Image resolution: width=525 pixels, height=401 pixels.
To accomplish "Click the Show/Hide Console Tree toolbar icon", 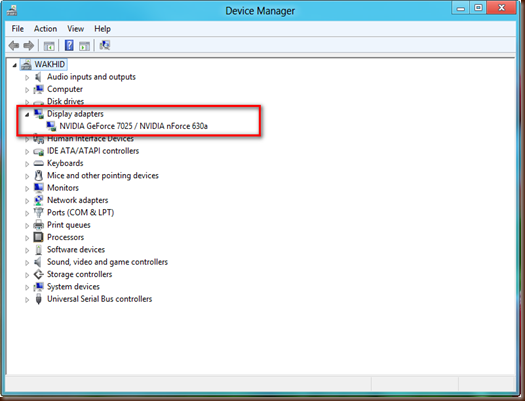I will click(49, 46).
